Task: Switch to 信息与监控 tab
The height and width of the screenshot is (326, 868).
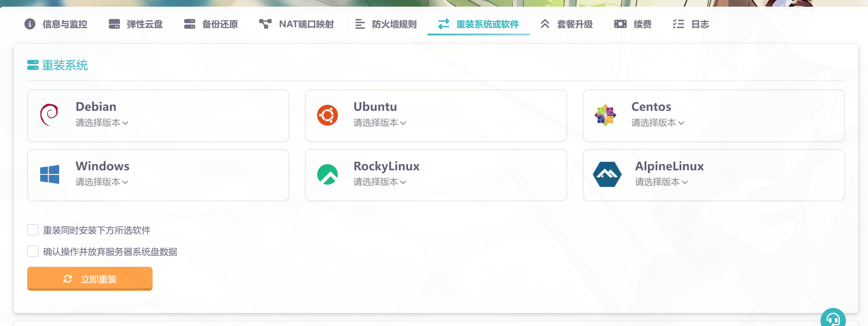Action: (56, 24)
